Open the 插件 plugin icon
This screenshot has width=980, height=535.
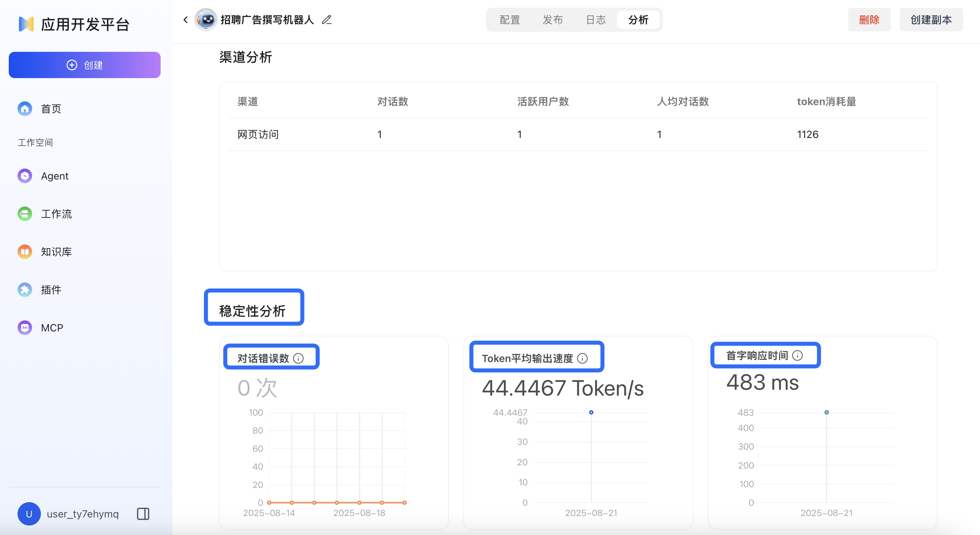(25, 290)
